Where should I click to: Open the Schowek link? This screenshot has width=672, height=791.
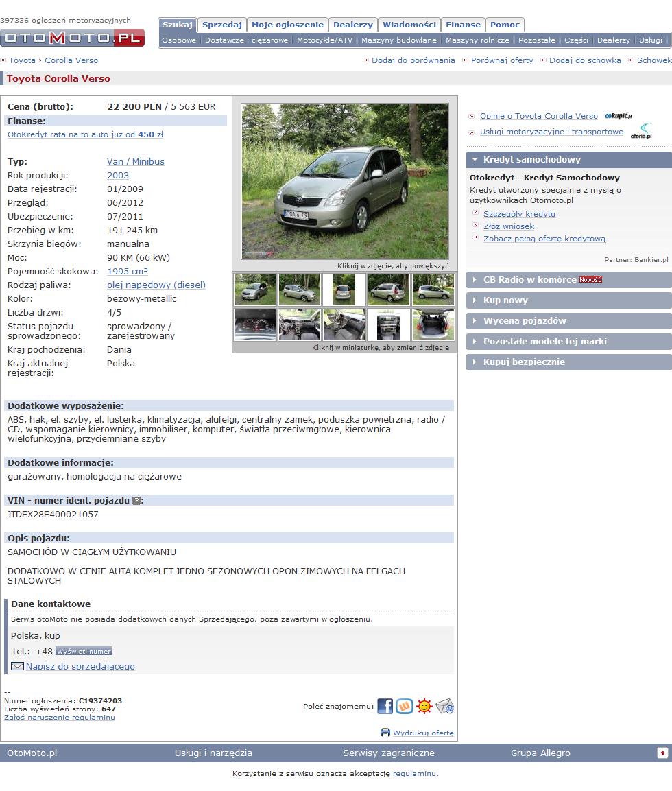click(x=654, y=60)
